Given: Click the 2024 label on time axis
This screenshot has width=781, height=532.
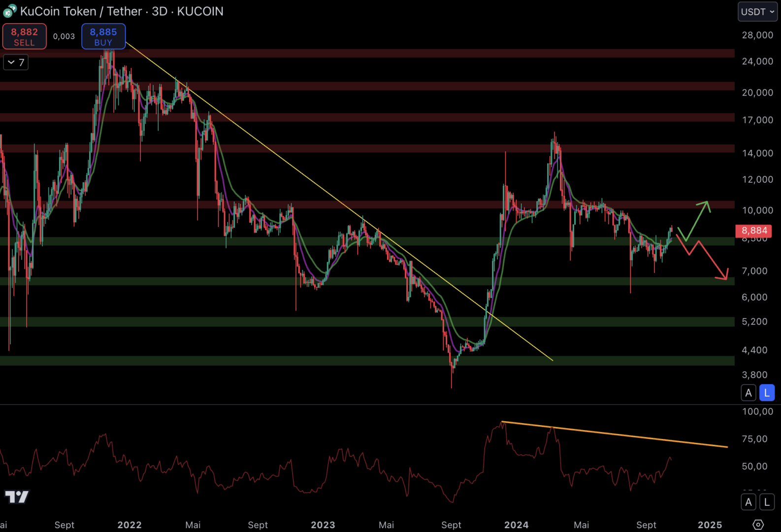Looking at the screenshot, I should (x=517, y=525).
